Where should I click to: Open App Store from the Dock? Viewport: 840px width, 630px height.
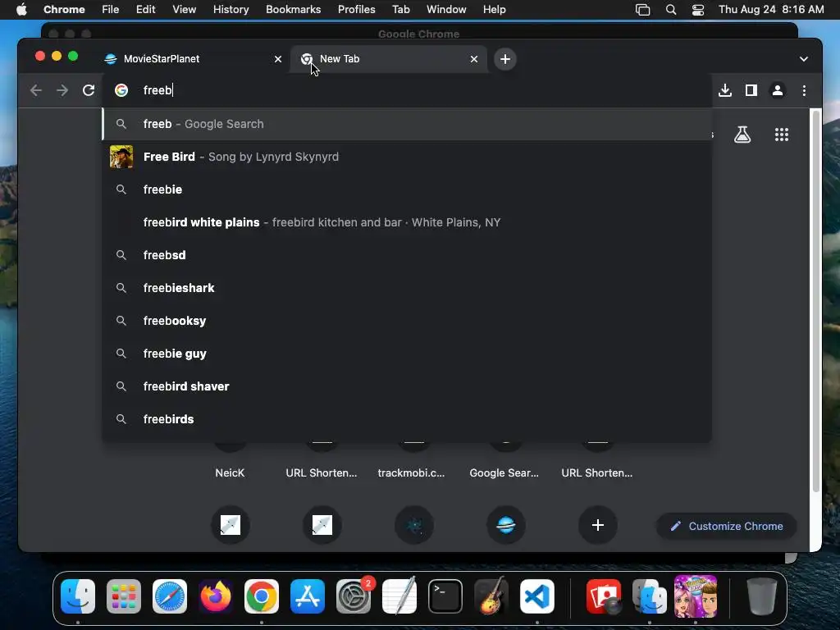coord(308,596)
